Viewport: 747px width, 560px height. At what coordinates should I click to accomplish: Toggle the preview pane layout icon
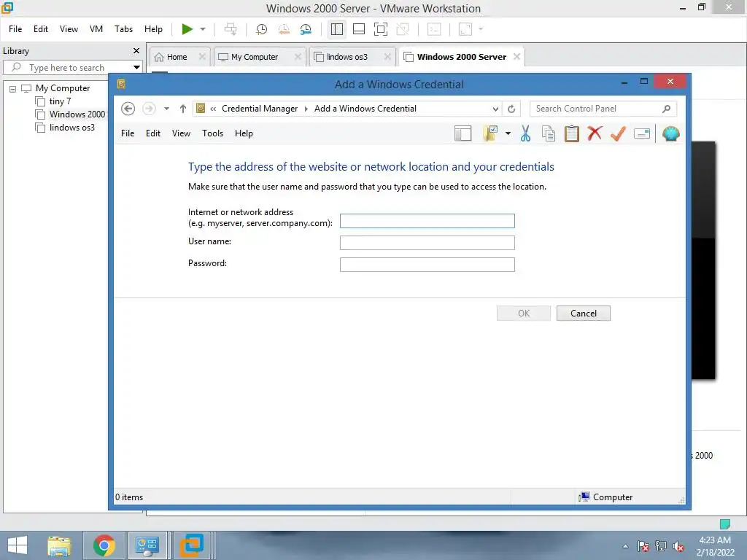point(462,134)
